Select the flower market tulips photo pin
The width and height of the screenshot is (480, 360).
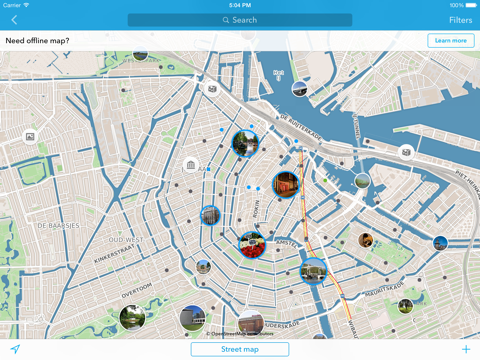click(x=252, y=245)
